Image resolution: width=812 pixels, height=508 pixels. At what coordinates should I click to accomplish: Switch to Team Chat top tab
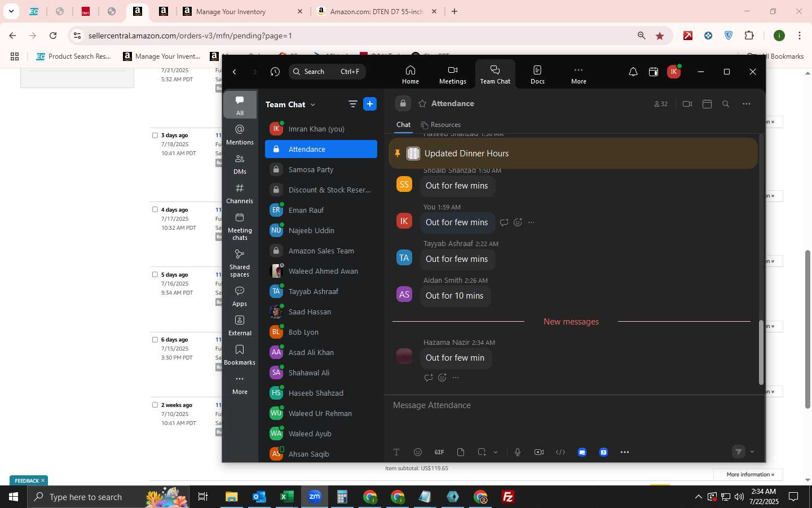[495, 75]
